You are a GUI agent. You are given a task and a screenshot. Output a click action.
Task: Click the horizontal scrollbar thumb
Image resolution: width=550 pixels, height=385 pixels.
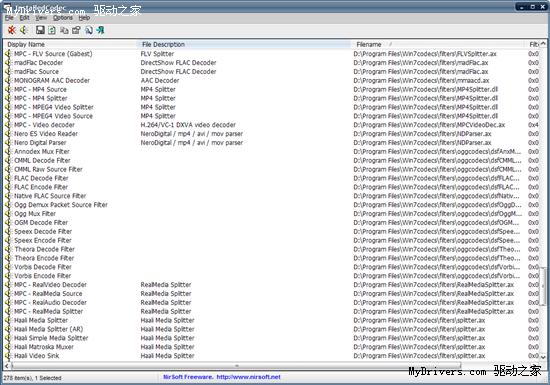coord(236,366)
